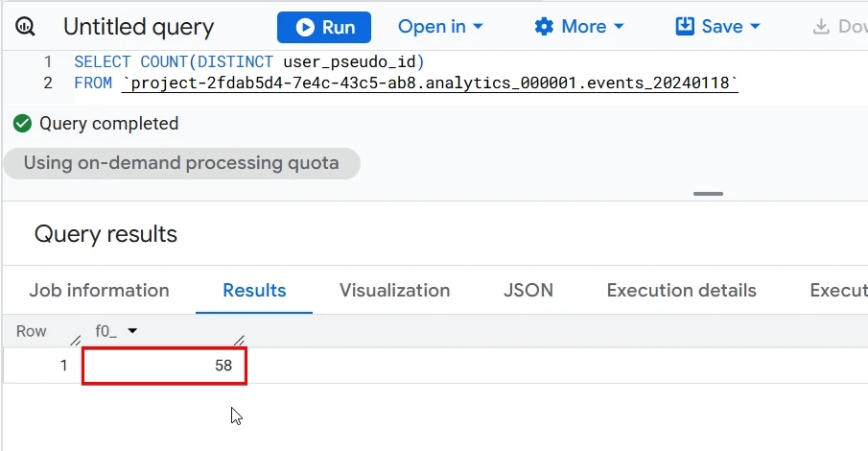Click the 'Query results' heading

(106, 234)
